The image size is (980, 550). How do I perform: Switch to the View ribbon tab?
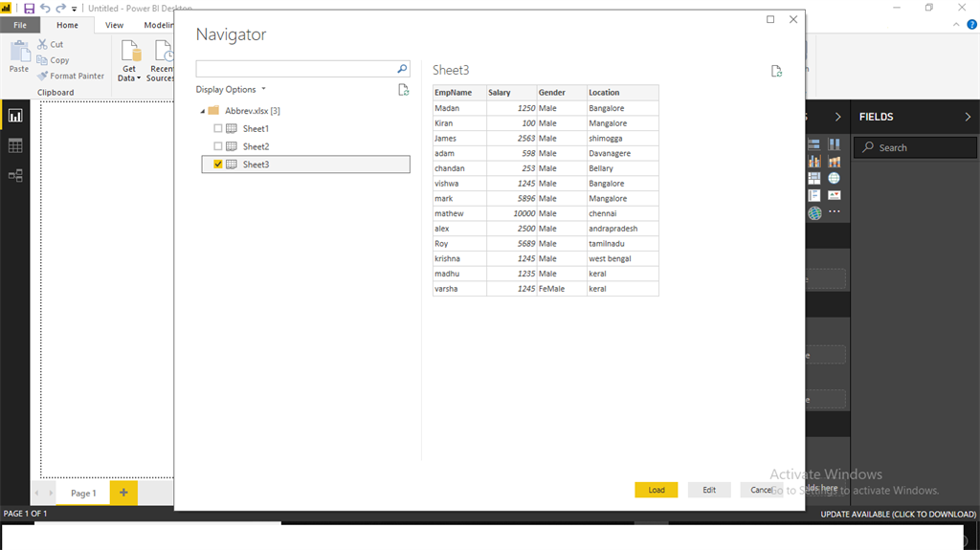[115, 25]
